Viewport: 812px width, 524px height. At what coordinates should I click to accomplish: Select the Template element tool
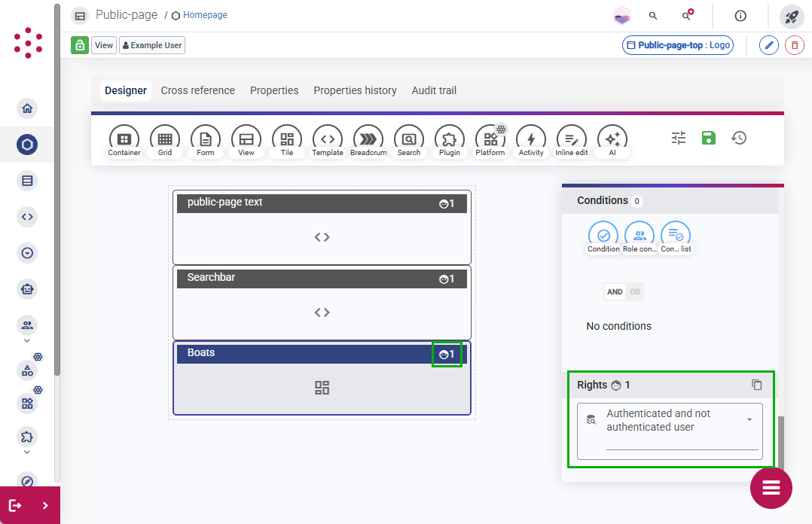327,141
